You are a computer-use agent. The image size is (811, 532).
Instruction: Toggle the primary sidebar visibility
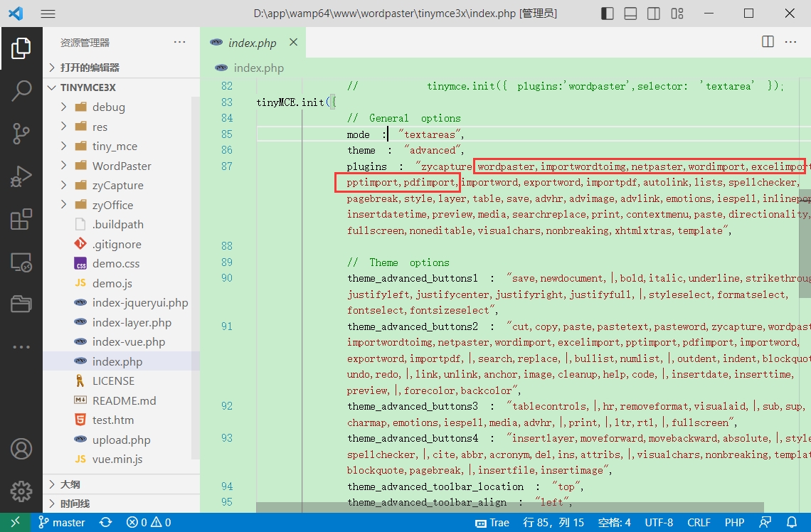[x=608, y=14]
